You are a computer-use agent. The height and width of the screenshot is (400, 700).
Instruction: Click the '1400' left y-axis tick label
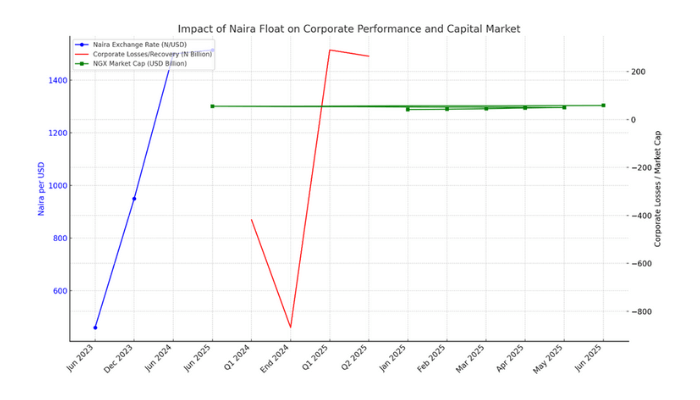click(57, 80)
